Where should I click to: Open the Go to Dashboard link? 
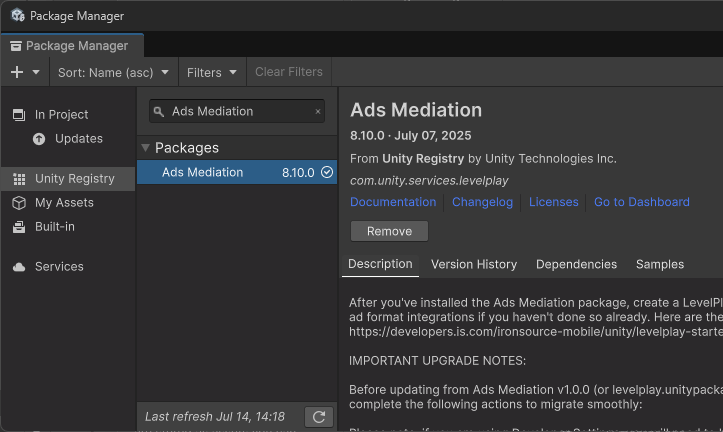tap(641, 202)
